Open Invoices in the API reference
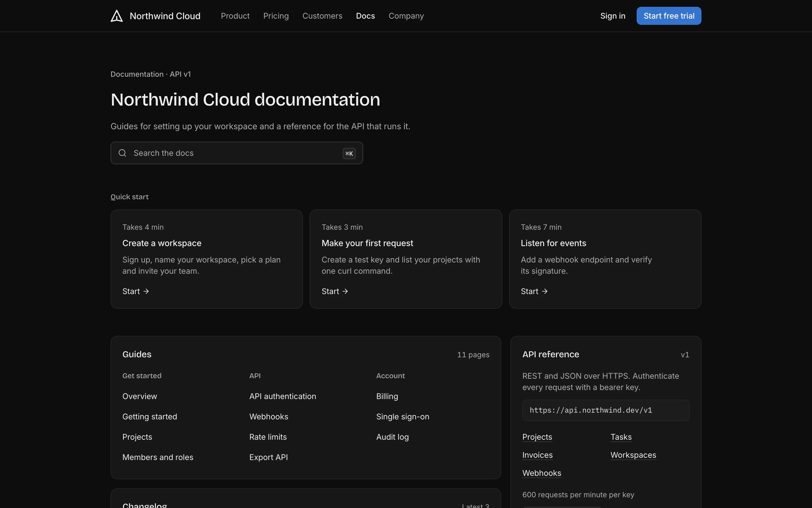This screenshot has height=508, width=812. (x=537, y=455)
